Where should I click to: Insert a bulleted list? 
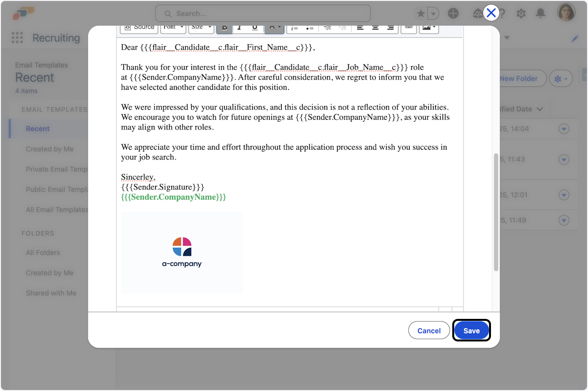(x=310, y=28)
